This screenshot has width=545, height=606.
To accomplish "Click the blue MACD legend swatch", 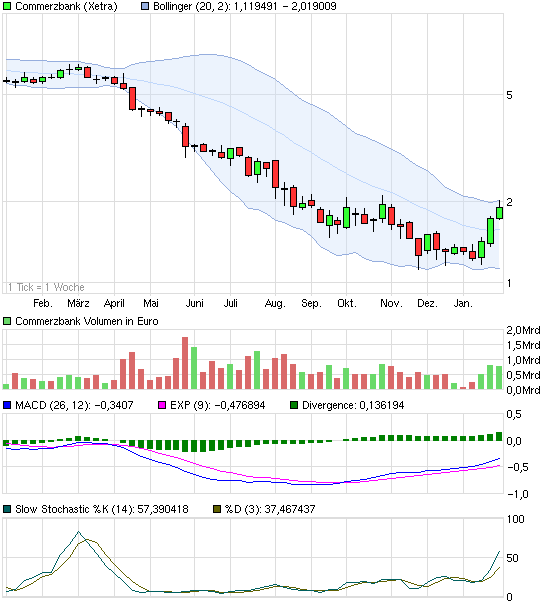I will pyautogui.click(x=7, y=405).
